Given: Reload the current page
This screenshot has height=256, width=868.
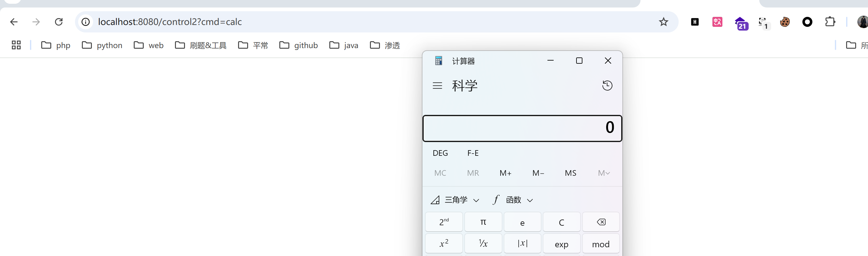Looking at the screenshot, I should pos(59,22).
